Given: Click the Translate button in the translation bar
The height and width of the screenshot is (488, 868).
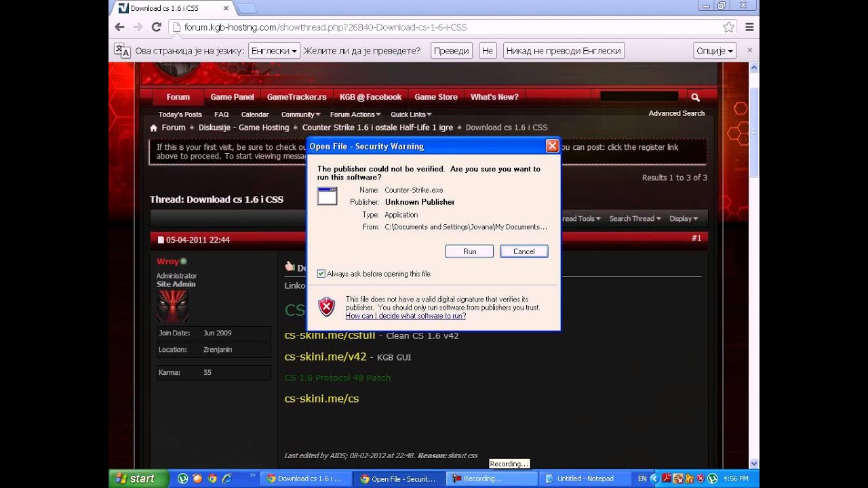Looking at the screenshot, I should [451, 51].
